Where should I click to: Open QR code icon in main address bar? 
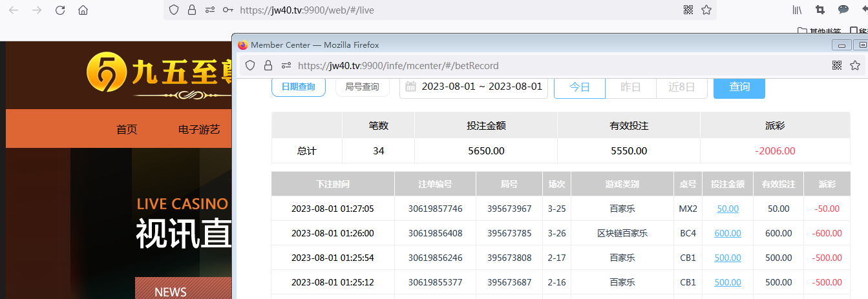[688, 10]
